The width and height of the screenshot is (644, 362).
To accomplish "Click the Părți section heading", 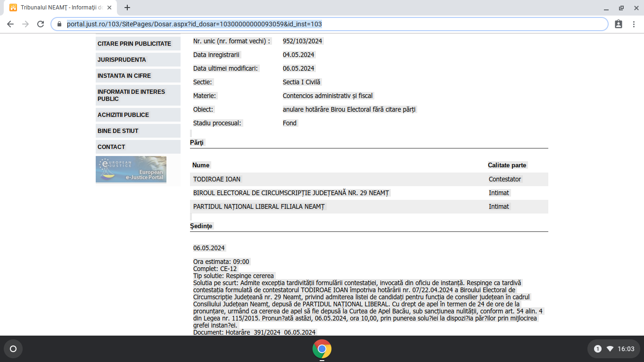I will click(x=198, y=142).
